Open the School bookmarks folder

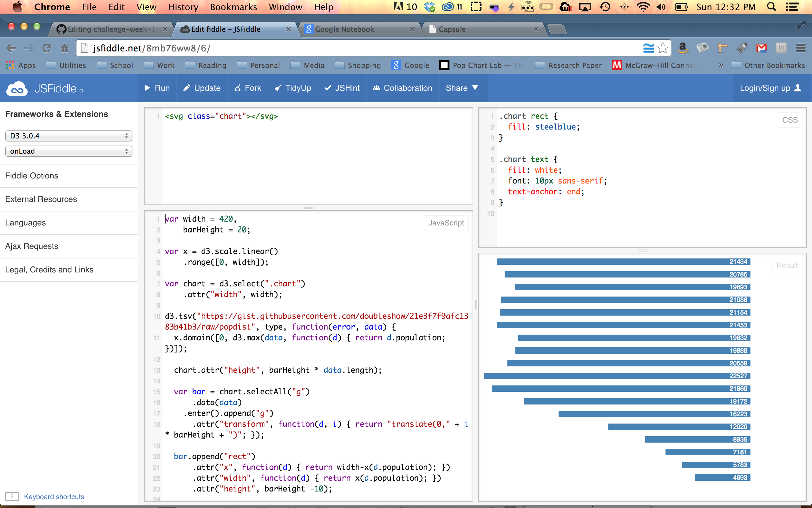115,65
